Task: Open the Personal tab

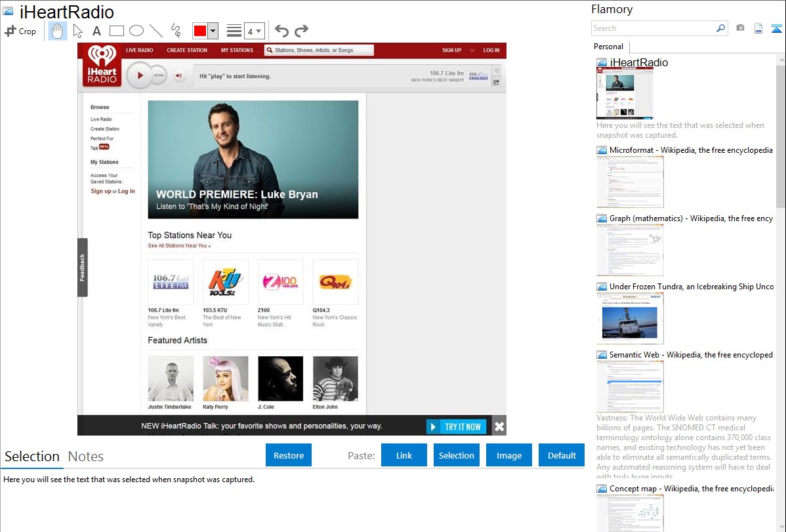Action: click(608, 47)
